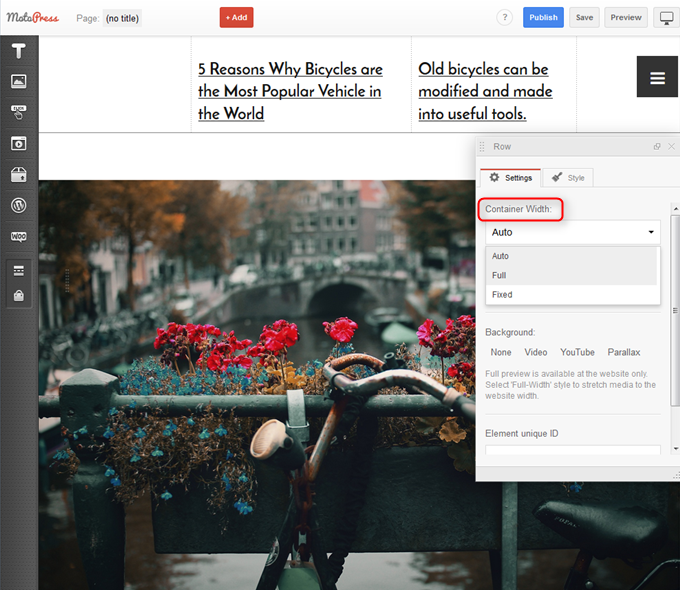Open the Container Width dropdown

pyautogui.click(x=572, y=233)
